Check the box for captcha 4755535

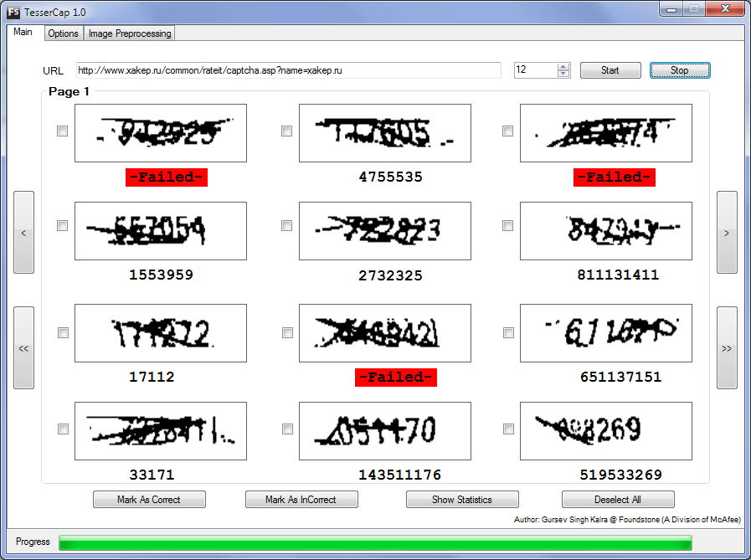pos(287,131)
